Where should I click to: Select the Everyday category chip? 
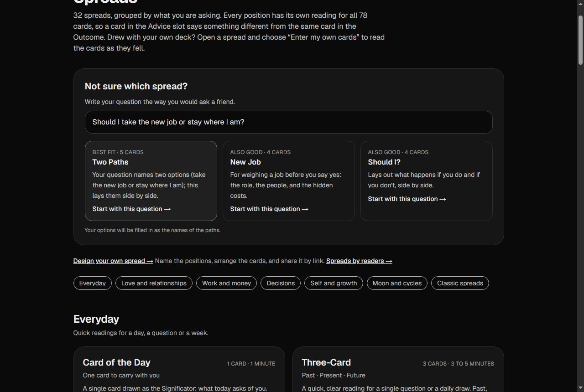click(x=92, y=283)
